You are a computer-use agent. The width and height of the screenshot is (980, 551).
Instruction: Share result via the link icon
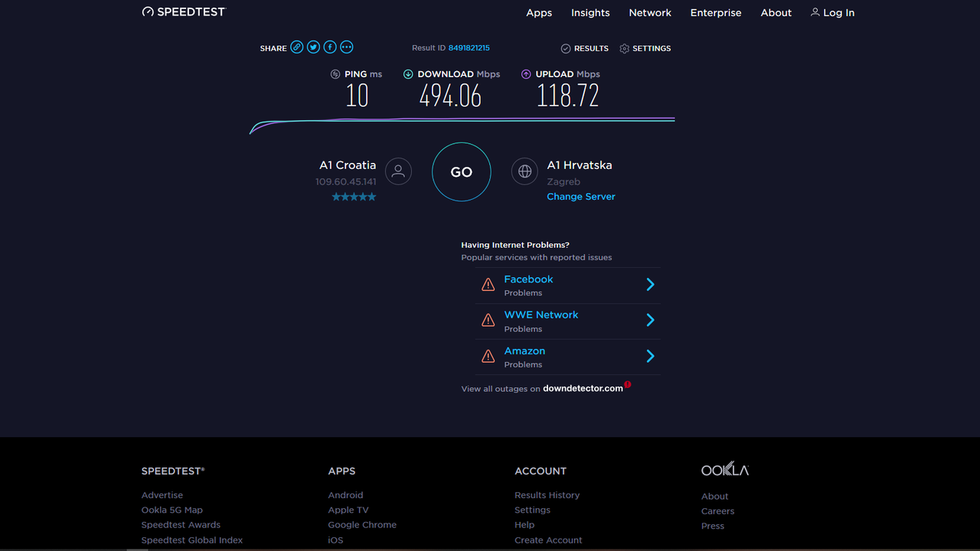(x=297, y=47)
